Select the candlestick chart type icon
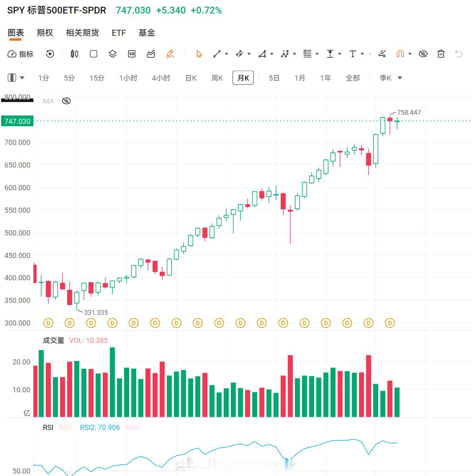Screen dimensions: 472x476 (x=74, y=54)
